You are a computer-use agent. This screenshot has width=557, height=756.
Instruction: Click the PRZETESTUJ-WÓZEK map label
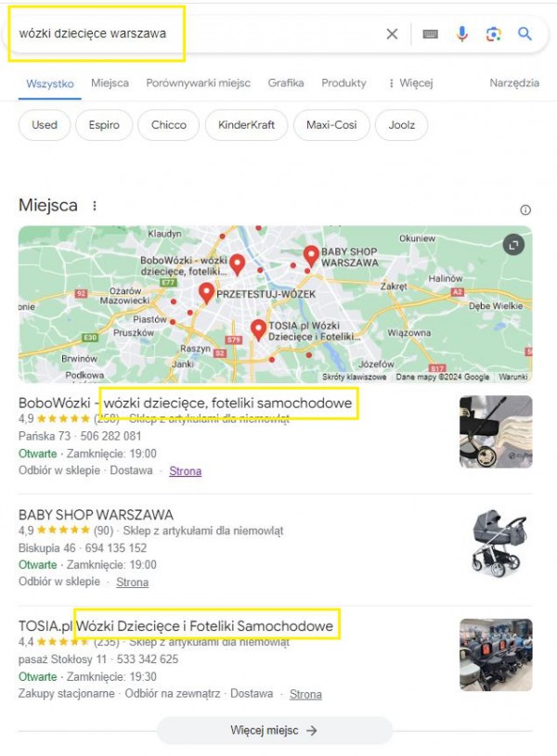(x=266, y=294)
